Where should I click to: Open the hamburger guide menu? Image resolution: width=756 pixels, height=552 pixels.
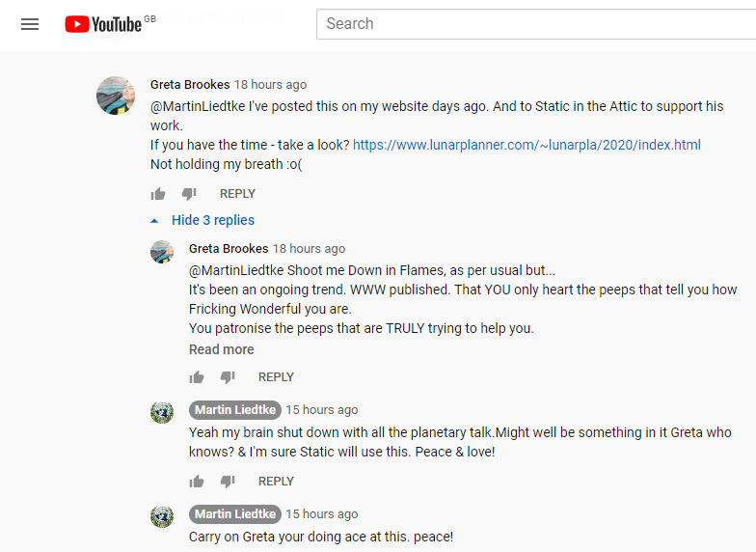point(30,24)
